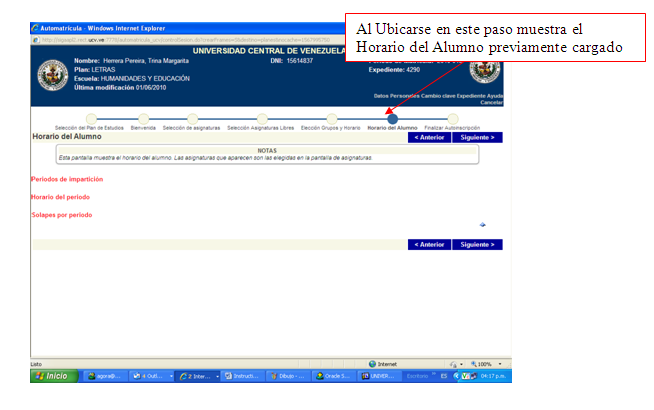Expand the Horario del periodo section
The height and width of the screenshot is (410, 654).
click(60, 197)
